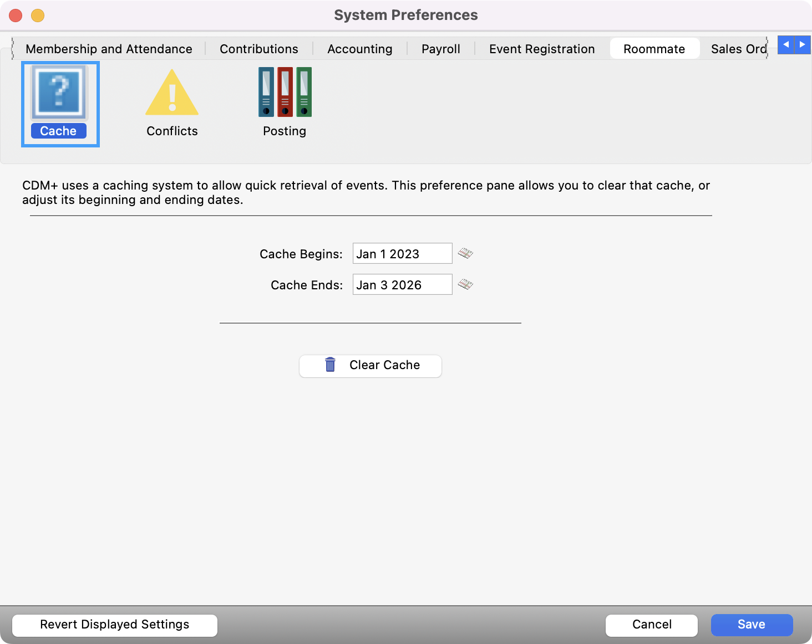Focus the Cache Ends date field
Viewport: 812px width, 644px height.
pos(402,284)
